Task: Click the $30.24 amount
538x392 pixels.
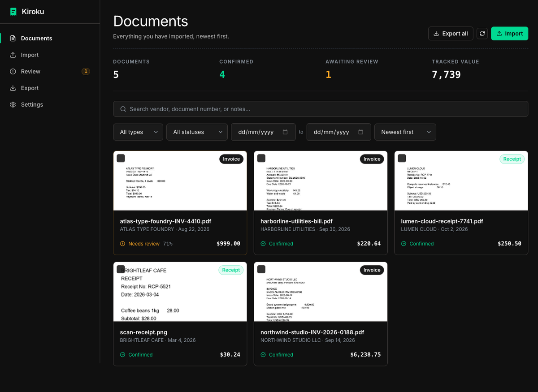Action: [230, 355]
